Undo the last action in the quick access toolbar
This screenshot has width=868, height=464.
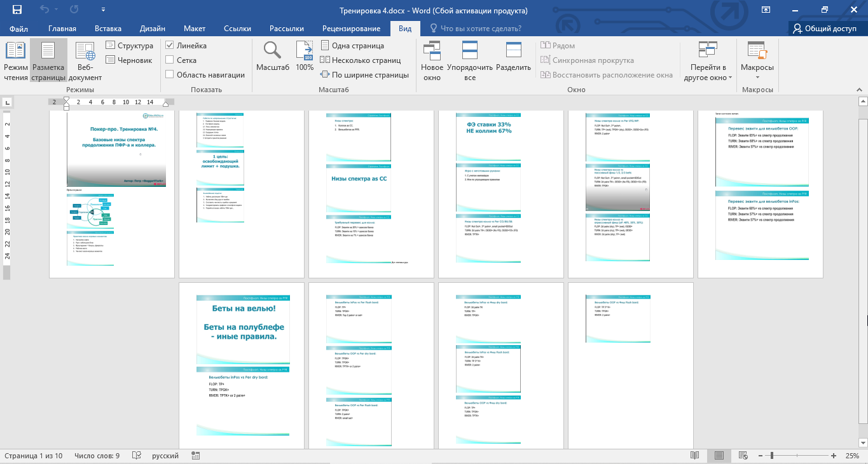pos(45,10)
